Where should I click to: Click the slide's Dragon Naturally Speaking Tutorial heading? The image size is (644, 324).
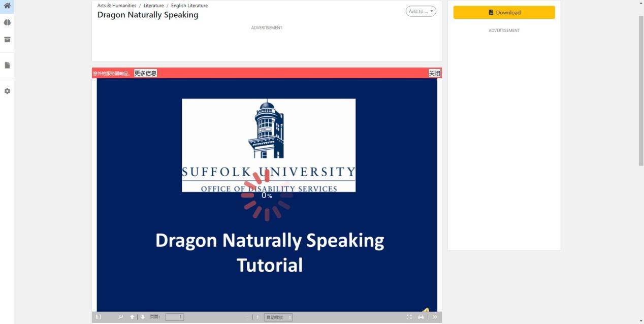pyautogui.click(x=270, y=252)
